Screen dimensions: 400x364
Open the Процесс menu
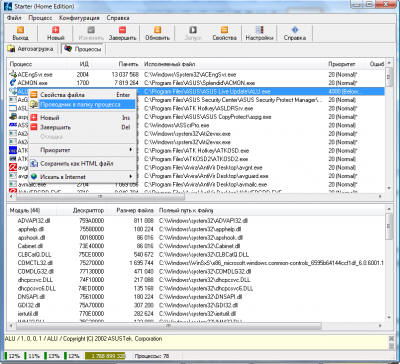(40, 18)
